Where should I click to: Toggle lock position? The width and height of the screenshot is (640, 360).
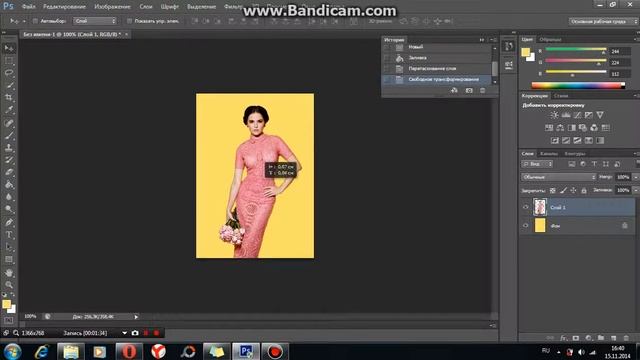click(x=573, y=190)
